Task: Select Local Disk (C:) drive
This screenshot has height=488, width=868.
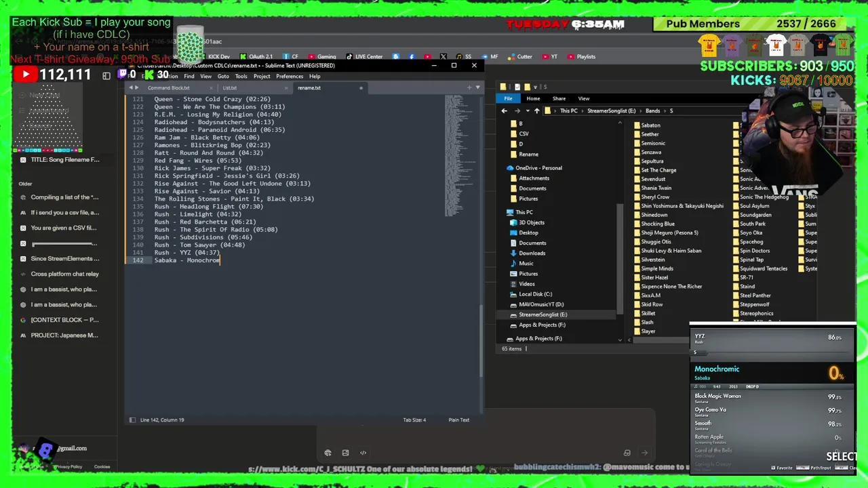Action: pyautogui.click(x=535, y=293)
